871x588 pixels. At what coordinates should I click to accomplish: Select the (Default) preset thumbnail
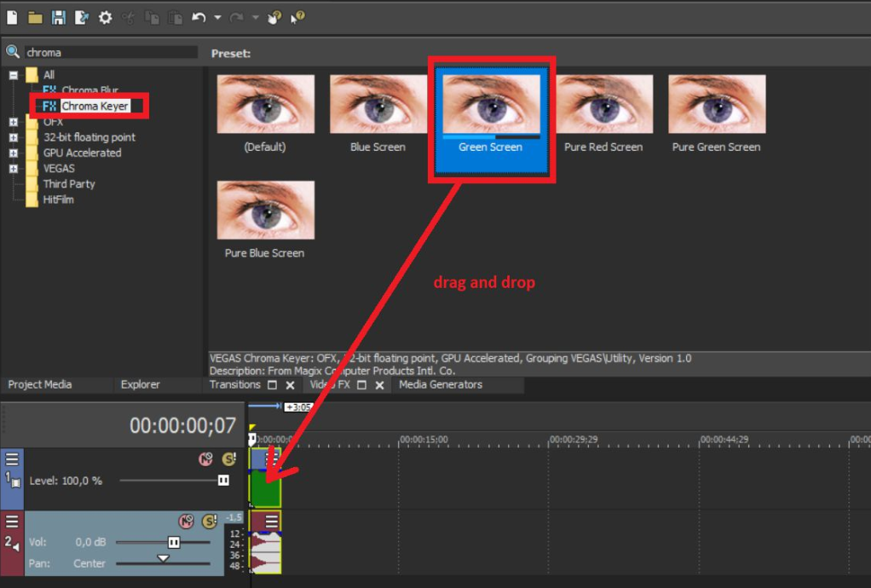point(266,104)
